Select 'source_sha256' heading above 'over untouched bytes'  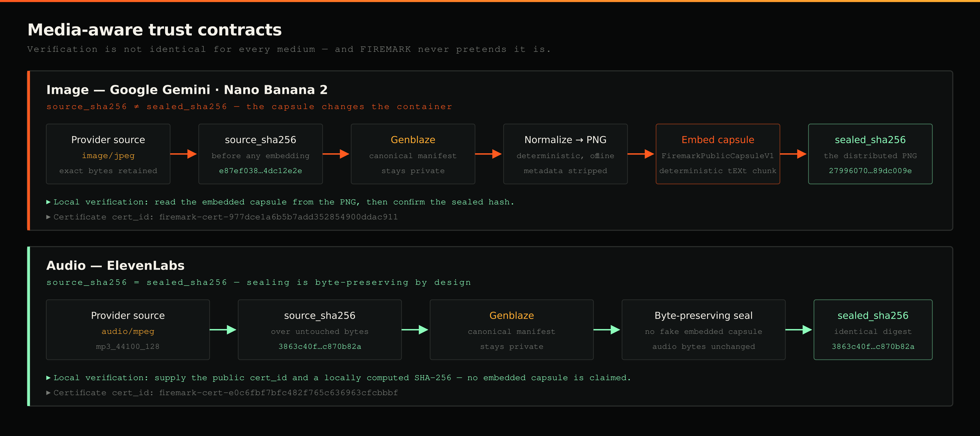[319, 316]
